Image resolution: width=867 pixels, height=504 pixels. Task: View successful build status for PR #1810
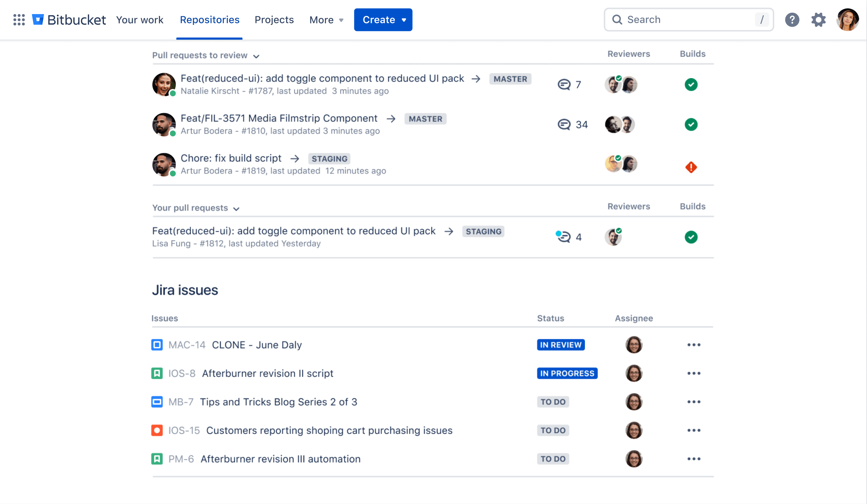[691, 124]
